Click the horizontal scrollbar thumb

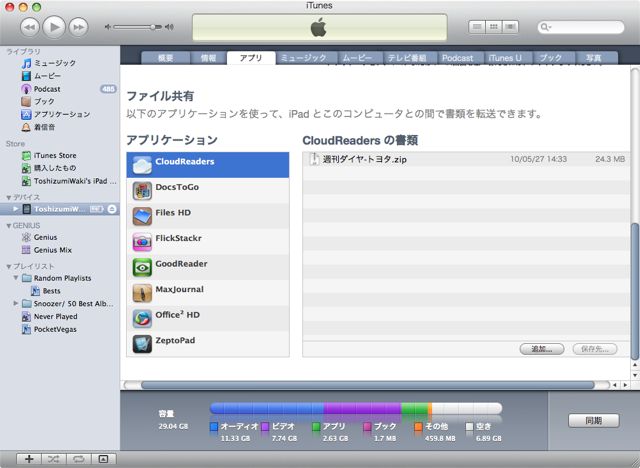[x=367, y=385]
